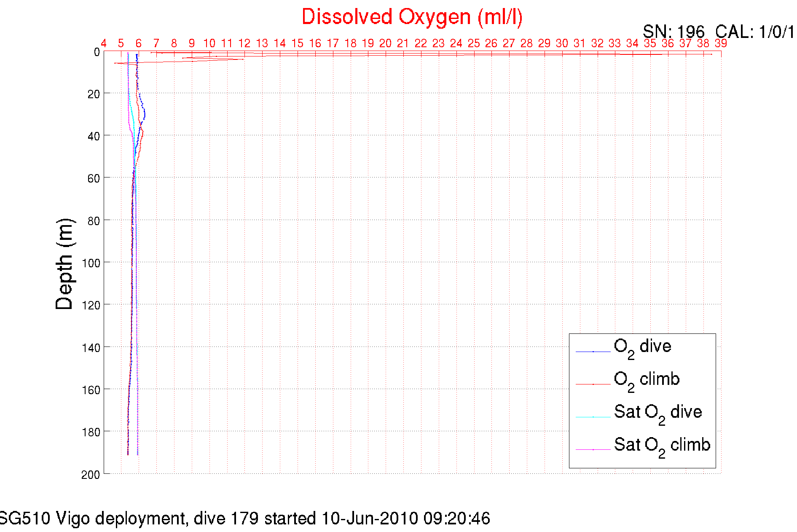Click the depth tick label '0'
Viewport: 797px width, 532px height.
pyautogui.click(x=97, y=52)
